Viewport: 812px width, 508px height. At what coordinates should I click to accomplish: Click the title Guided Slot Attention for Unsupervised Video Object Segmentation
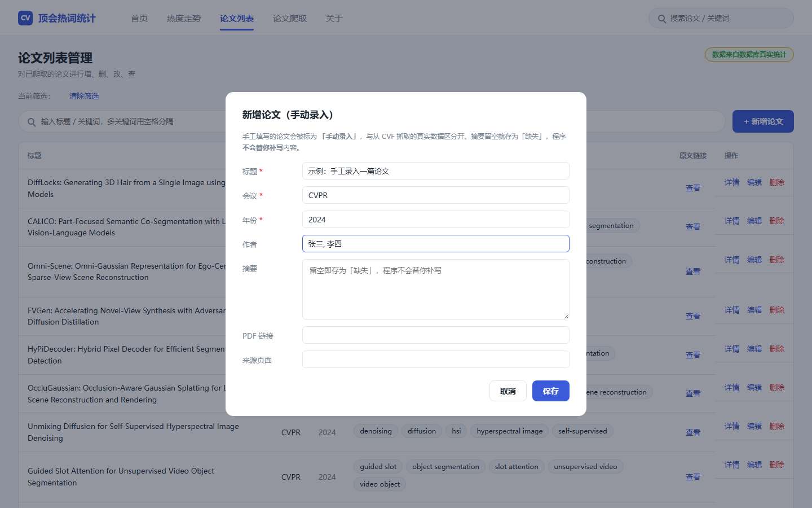tap(121, 477)
